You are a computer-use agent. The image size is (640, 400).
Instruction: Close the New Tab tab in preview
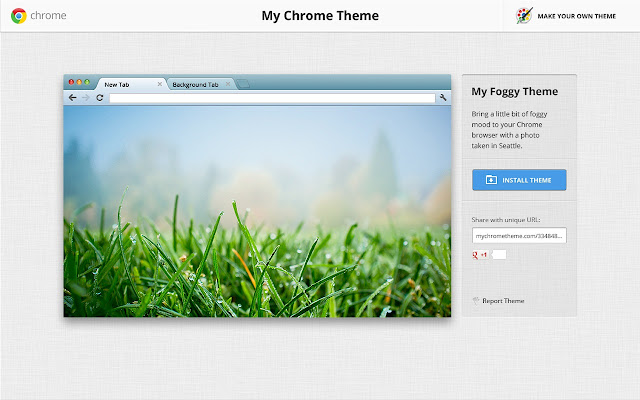pyautogui.click(x=160, y=84)
